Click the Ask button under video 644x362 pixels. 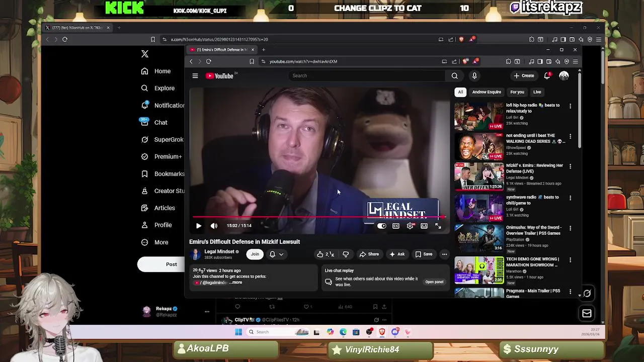(x=397, y=254)
